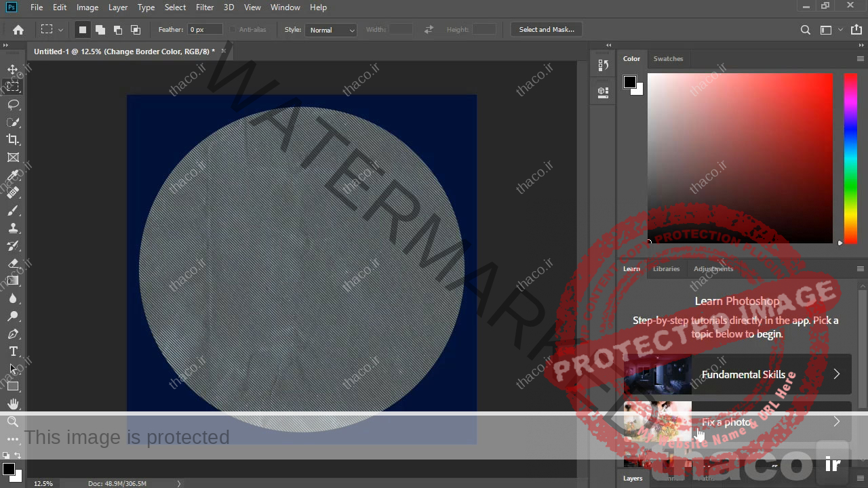The height and width of the screenshot is (488, 868).
Task: Select the Healing Brush tool
Action: pyautogui.click(x=13, y=193)
